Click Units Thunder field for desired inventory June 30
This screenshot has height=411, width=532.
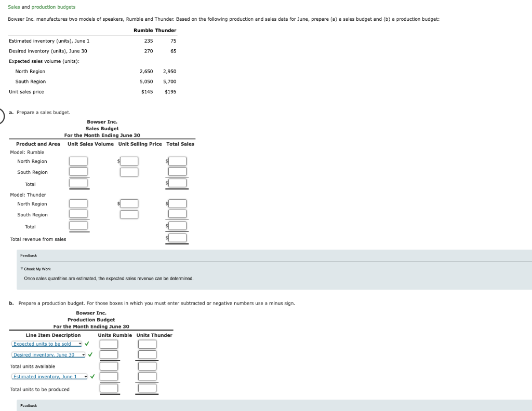pyautogui.click(x=147, y=354)
